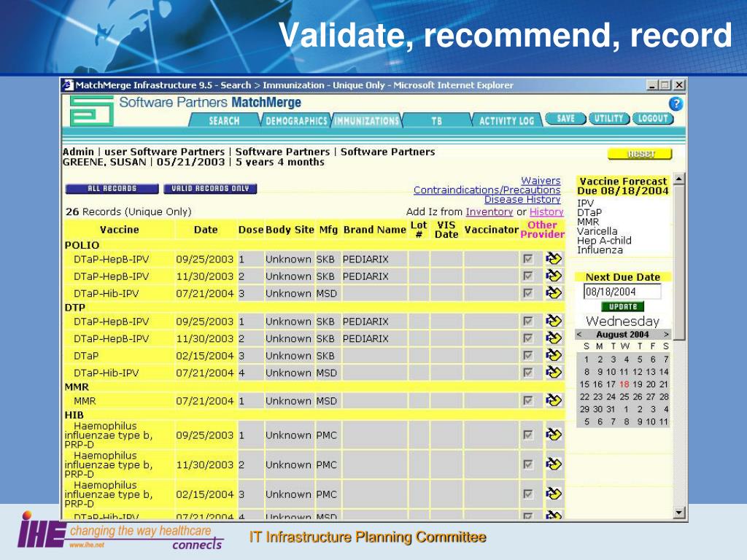This screenshot has width=747, height=560.
Task: Click the green Update button
Action: click(623, 307)
